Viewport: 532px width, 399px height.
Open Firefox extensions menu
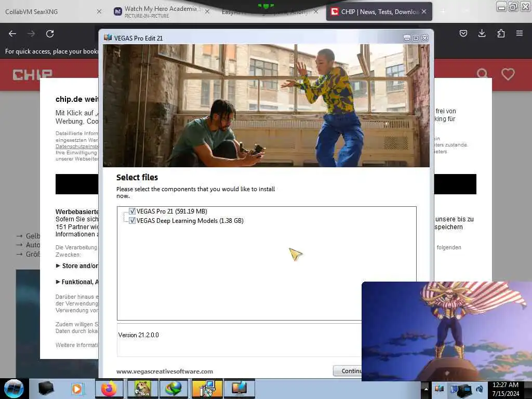click(501, 33)
